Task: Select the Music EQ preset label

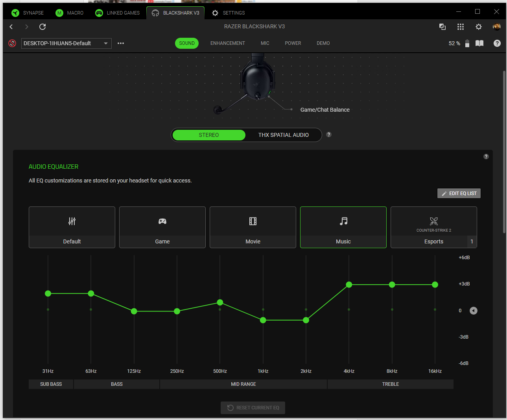Action: coord(343,241)
